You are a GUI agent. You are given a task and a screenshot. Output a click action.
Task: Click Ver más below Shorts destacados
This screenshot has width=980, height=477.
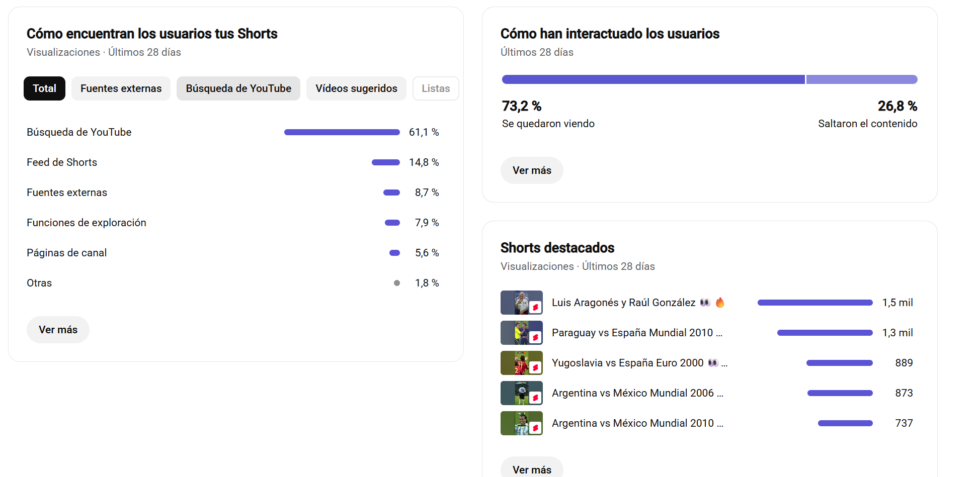coord(532,468)
